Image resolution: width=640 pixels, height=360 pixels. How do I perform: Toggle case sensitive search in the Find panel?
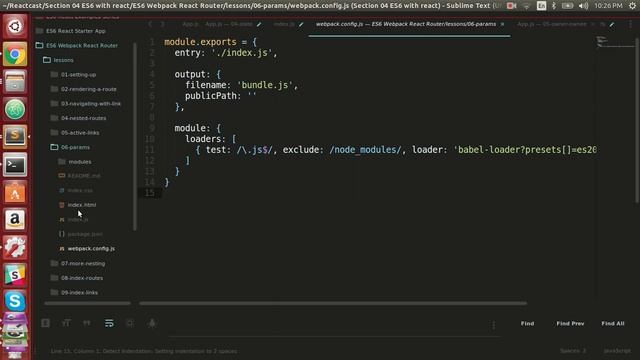[x=66, y=323]
